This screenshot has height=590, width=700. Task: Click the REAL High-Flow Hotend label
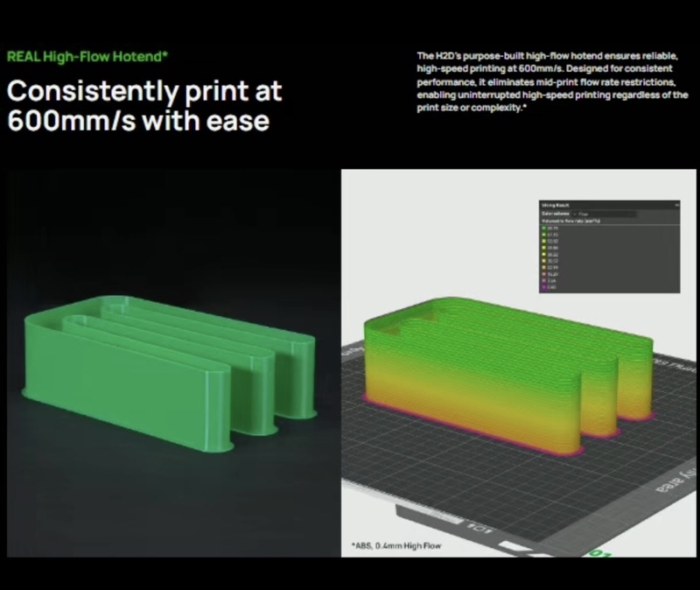point(87,57)
